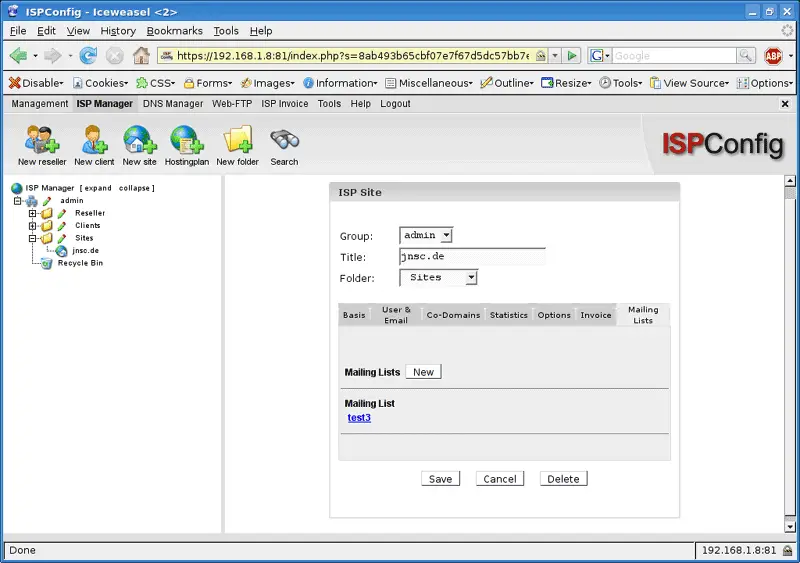Click the New mailing list button
Image resolution: width=800 pixels, height=563 pixels.
[x=423, y=372]
